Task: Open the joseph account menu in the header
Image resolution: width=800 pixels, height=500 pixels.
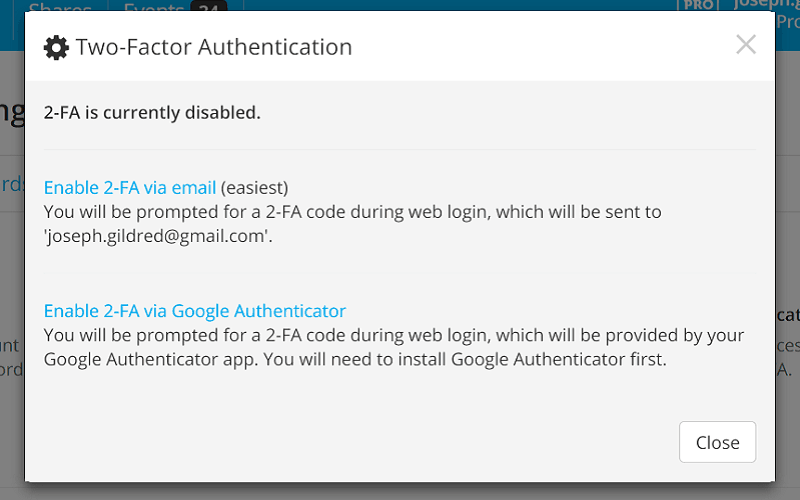Action: coord(766,5)
